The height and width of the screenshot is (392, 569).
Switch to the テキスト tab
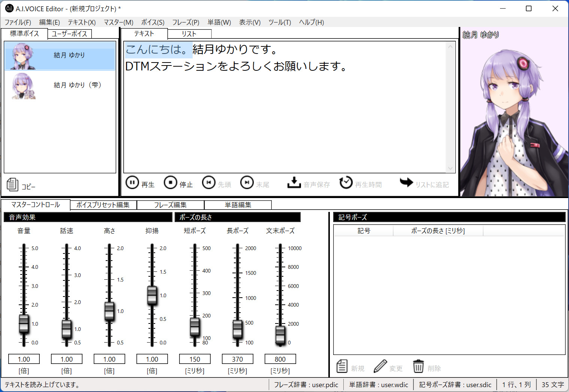click(144, 33)
